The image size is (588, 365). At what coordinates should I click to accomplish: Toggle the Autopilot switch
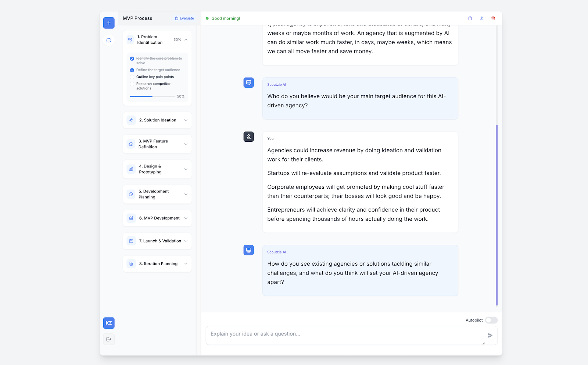(491, 320)
